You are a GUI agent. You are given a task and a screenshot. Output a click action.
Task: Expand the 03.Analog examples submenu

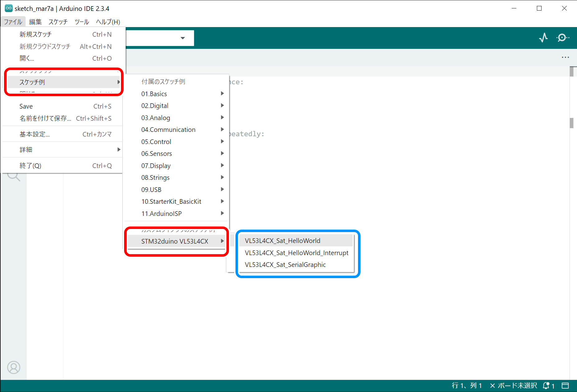[177, 118]
